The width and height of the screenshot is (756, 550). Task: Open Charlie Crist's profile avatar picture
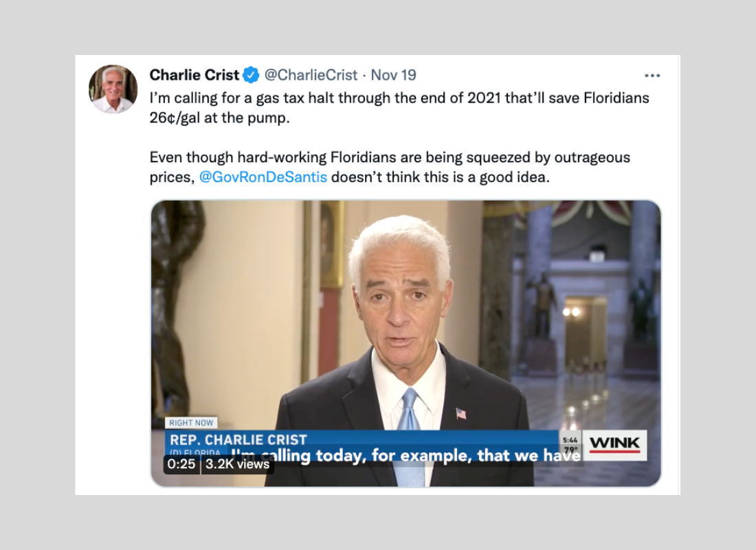[x=113, y=89]
